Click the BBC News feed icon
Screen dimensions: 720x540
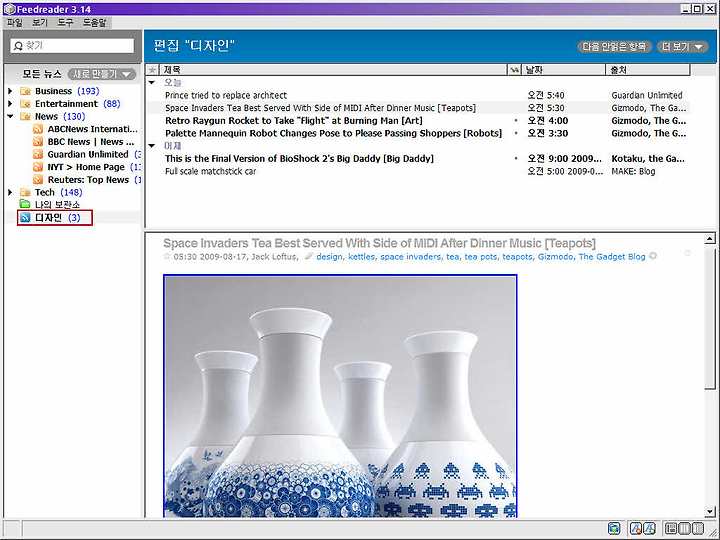(x=38, y=142)
